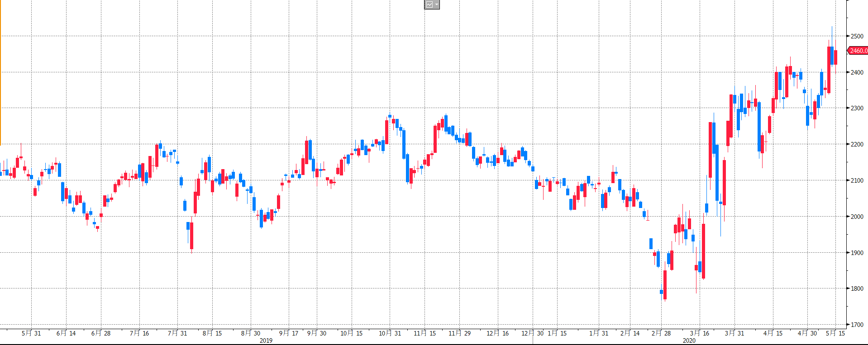Select the 8月 15 date label
Screen dimensions: 868x345
pos(212,333)
